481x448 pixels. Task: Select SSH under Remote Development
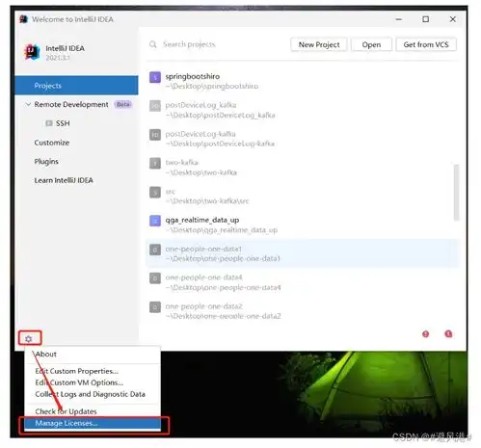[63, 123]
